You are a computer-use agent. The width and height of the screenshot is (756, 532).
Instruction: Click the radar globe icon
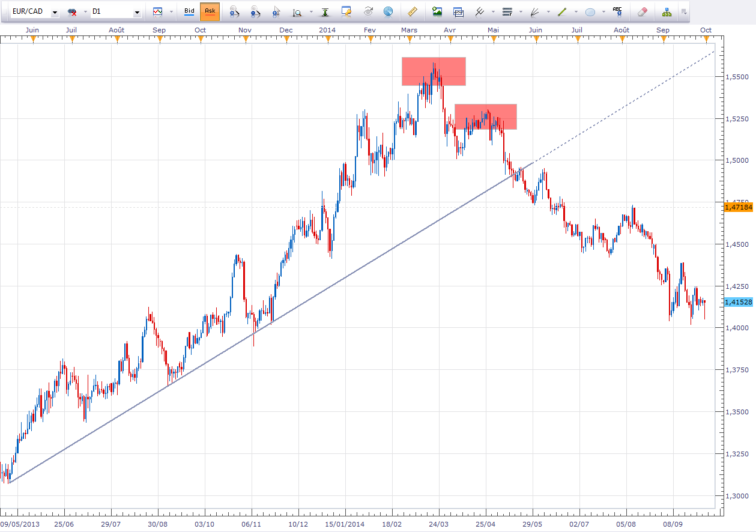[x=388, y=11]
